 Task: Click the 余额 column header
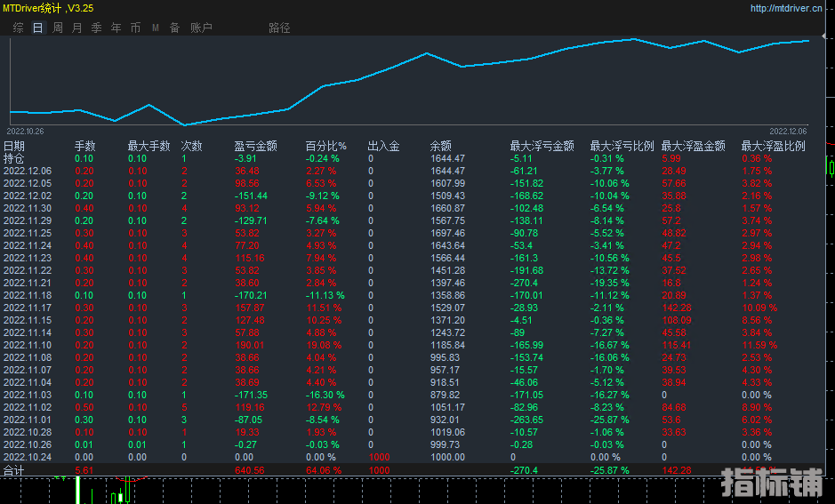click(440, 146)
